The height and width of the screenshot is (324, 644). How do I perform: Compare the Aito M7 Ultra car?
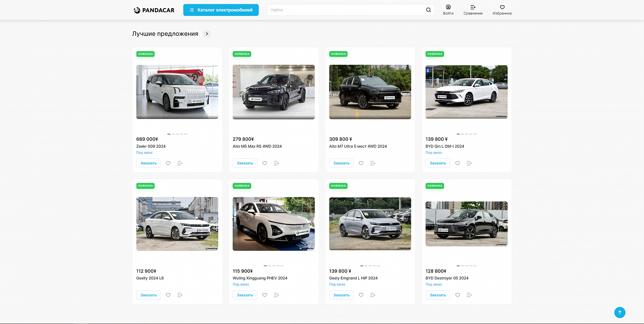[x=373, y=163]
